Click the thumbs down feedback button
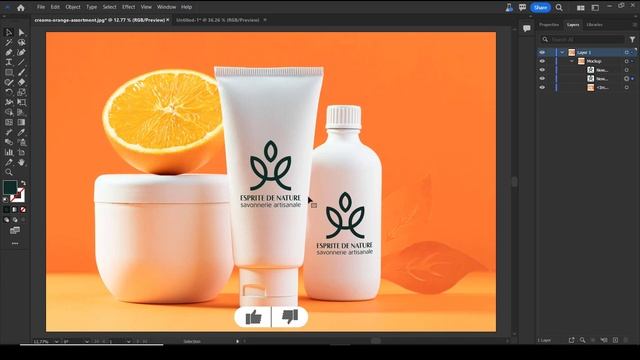This screenshot has width=640, height=360. 290,317
